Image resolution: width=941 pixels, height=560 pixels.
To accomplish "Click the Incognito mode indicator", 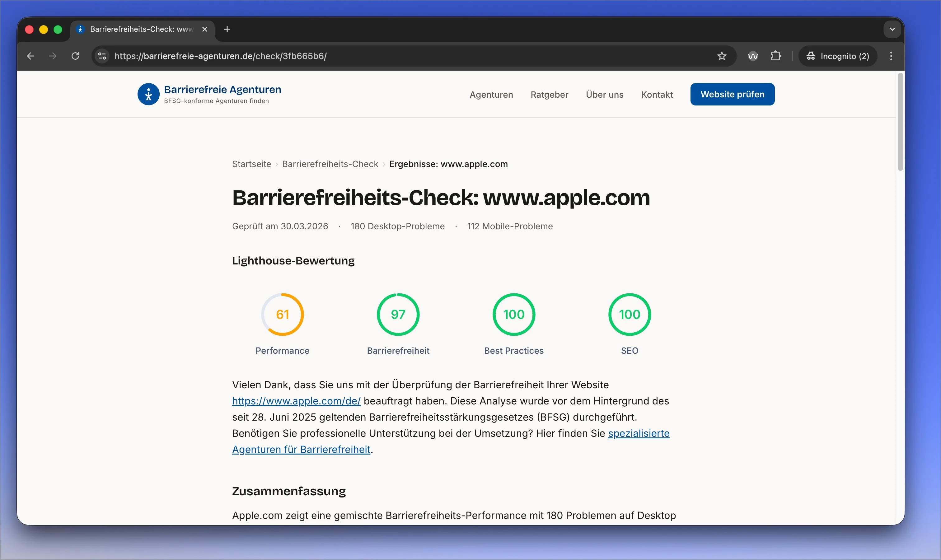I will pyautogui.click(x=837, y=56).
